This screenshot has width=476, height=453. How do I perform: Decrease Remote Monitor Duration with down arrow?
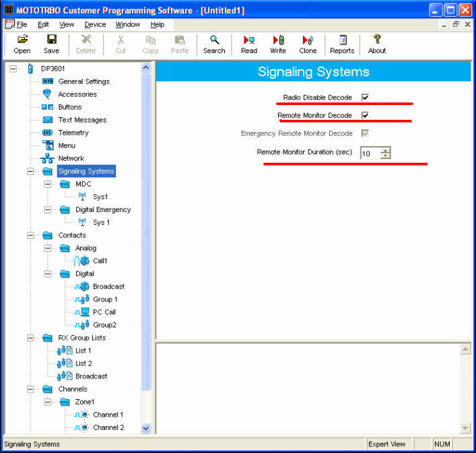click(x=386, y=155)
